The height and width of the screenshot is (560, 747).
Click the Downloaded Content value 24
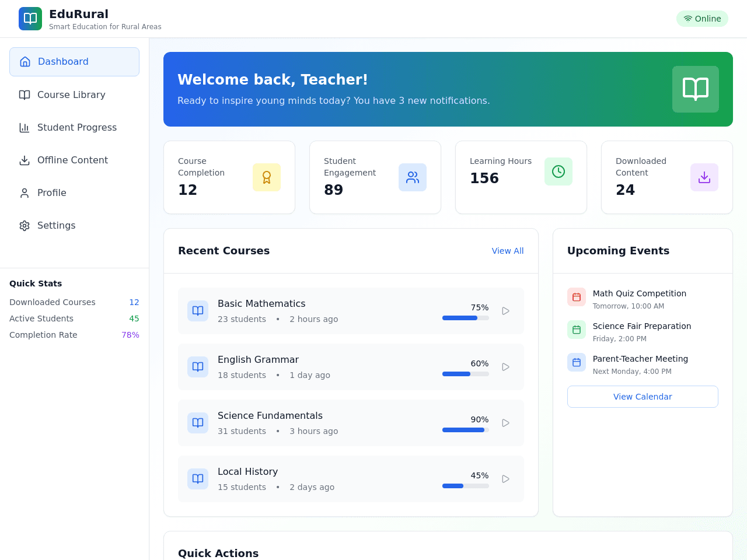click(626, 190)
